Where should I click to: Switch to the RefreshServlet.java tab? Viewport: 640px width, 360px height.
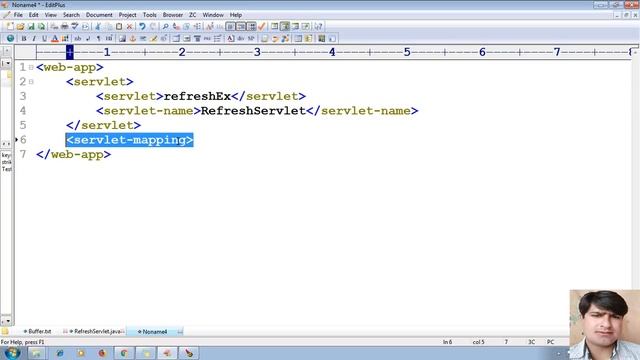pos(94,331)
